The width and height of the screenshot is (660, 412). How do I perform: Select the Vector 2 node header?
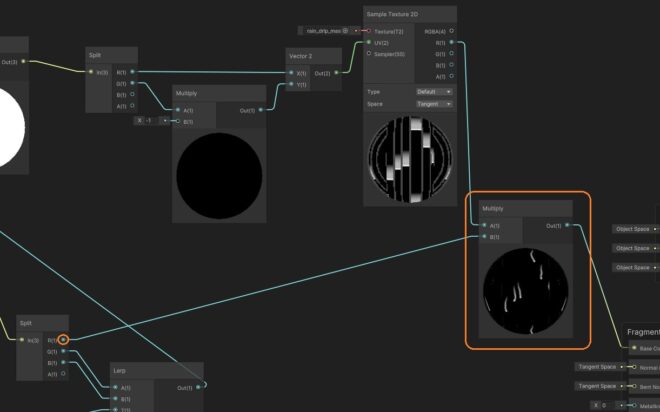click(x=314, y=56)
